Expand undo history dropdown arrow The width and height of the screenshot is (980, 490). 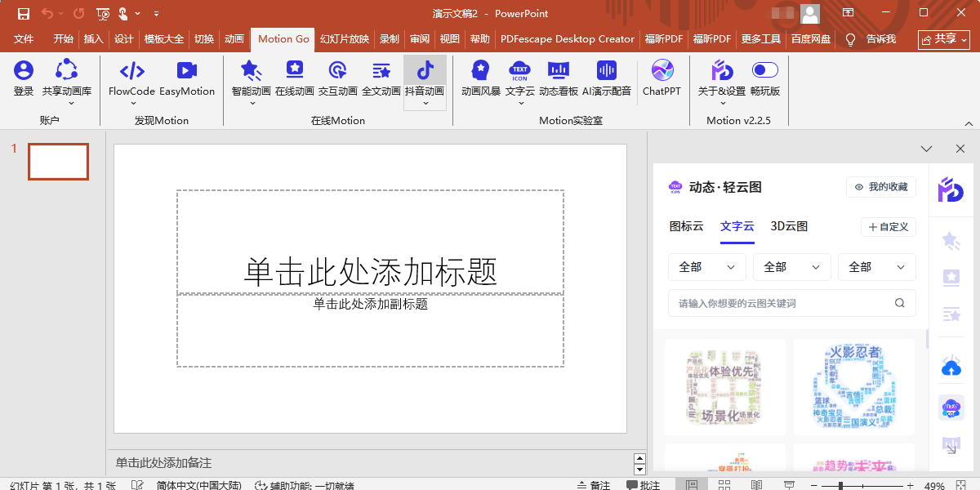tap(62, 13)
